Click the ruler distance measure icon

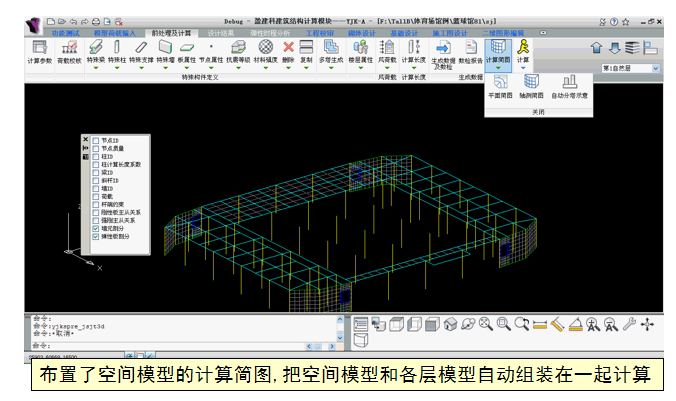point(540,325)
